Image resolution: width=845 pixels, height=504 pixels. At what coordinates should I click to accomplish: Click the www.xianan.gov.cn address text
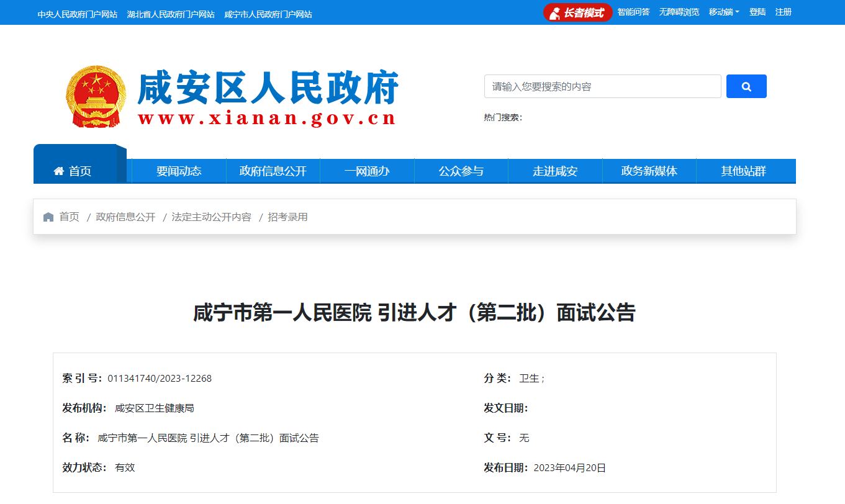(267, 119)
